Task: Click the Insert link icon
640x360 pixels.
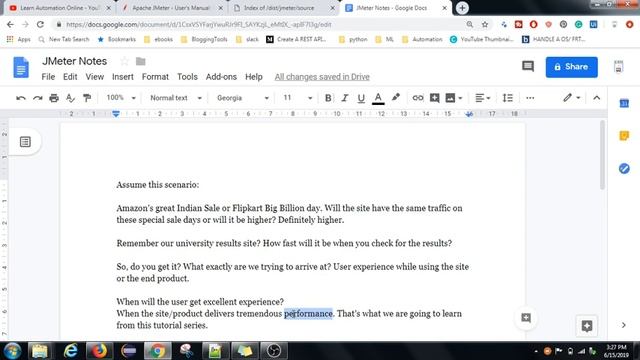Action: (418, 98)
